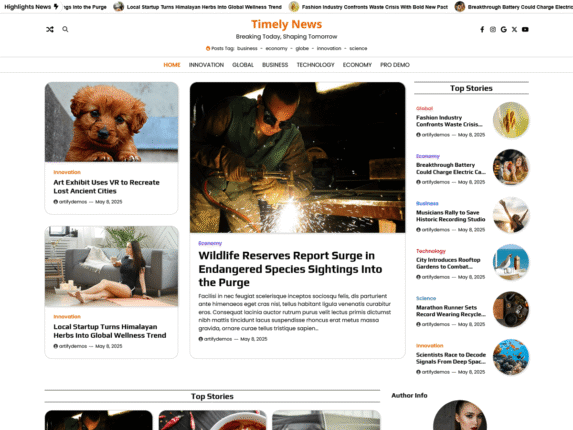Go to the Pro Demo menu item
The width and height of the screenshot is (573, 430).
[395, 65]
